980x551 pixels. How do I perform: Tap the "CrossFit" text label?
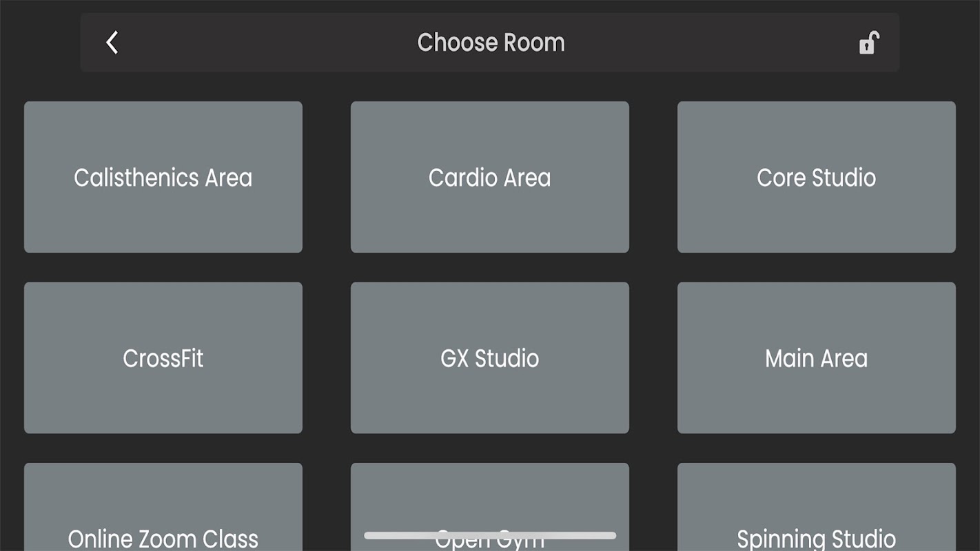click(x=163, y=358)
